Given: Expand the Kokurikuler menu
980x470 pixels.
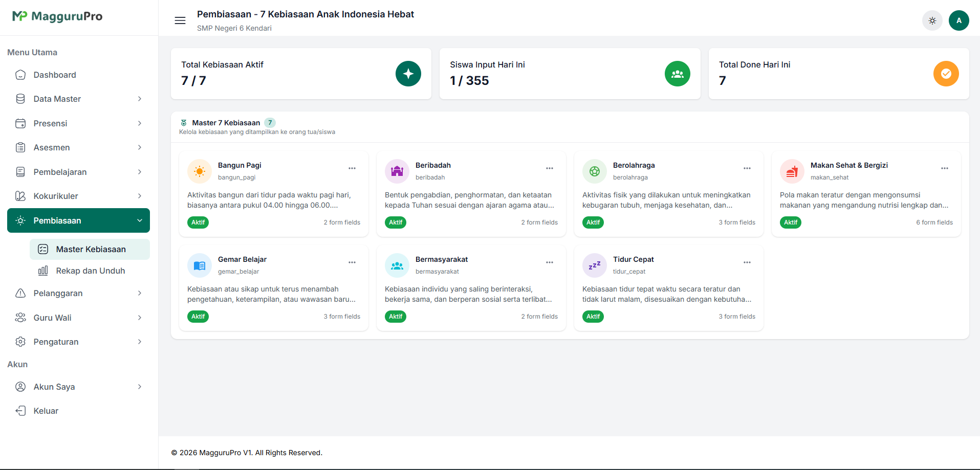Looking at the screenshot, I should click(x=79, y=196).
